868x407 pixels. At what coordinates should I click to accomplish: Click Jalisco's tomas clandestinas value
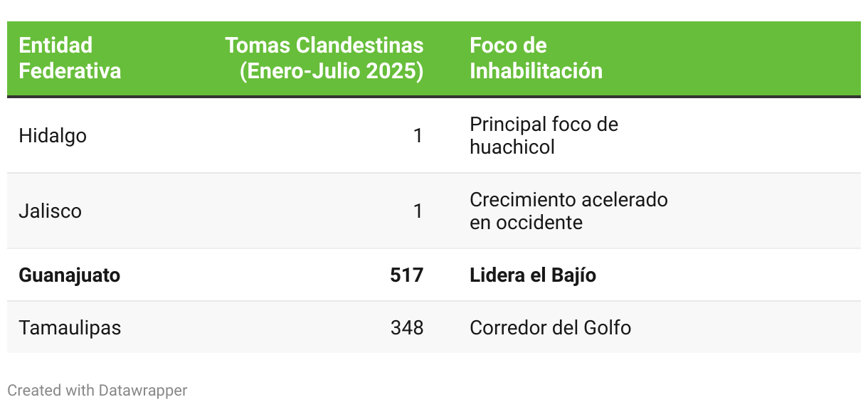[x=418, y=211]
